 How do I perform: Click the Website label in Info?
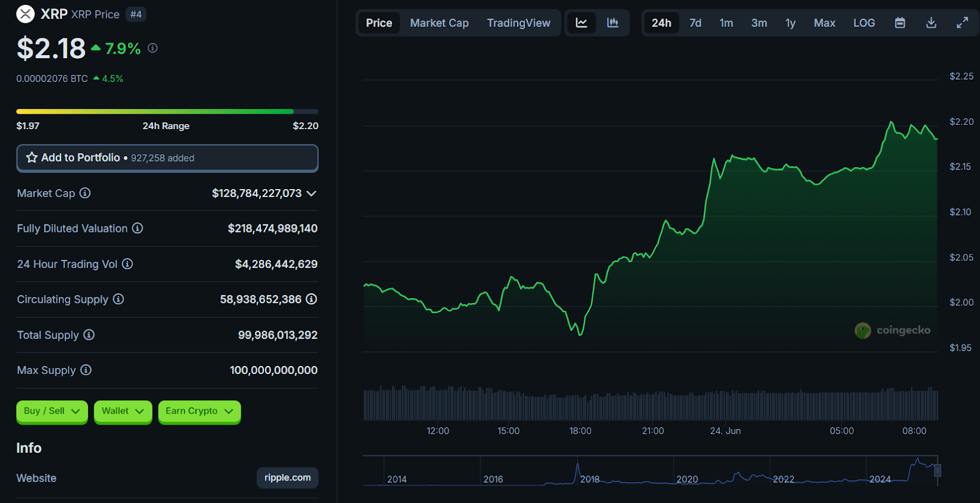36,478
